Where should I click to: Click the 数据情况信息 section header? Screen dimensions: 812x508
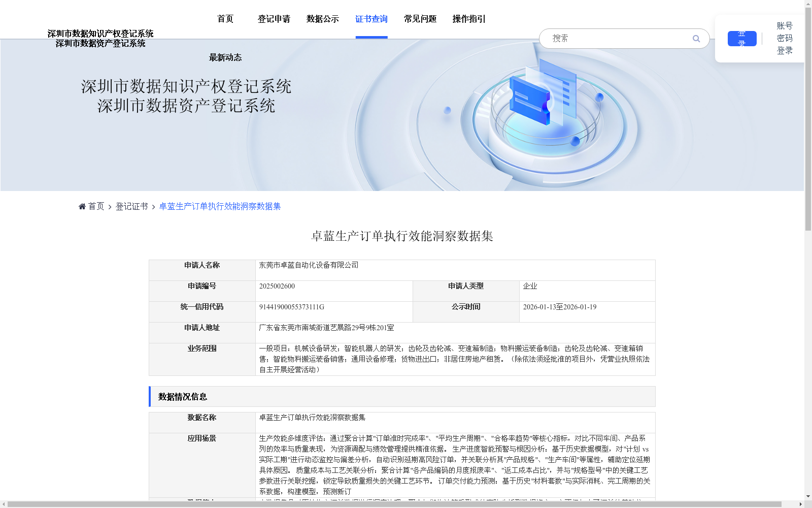click(402, 397)
